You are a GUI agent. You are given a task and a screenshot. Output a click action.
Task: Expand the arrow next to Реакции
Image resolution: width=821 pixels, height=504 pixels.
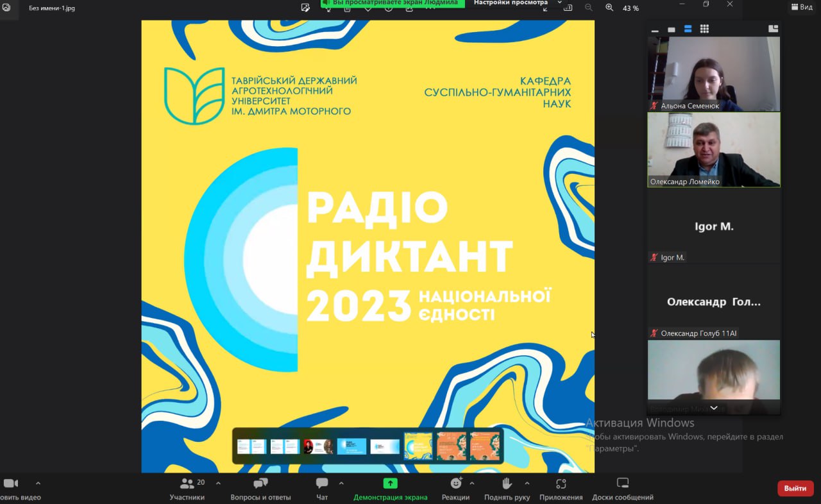(472, 483)
